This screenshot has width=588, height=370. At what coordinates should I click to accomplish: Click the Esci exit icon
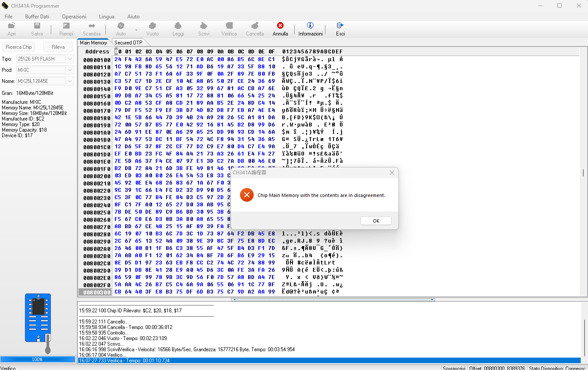pos(340,29)
